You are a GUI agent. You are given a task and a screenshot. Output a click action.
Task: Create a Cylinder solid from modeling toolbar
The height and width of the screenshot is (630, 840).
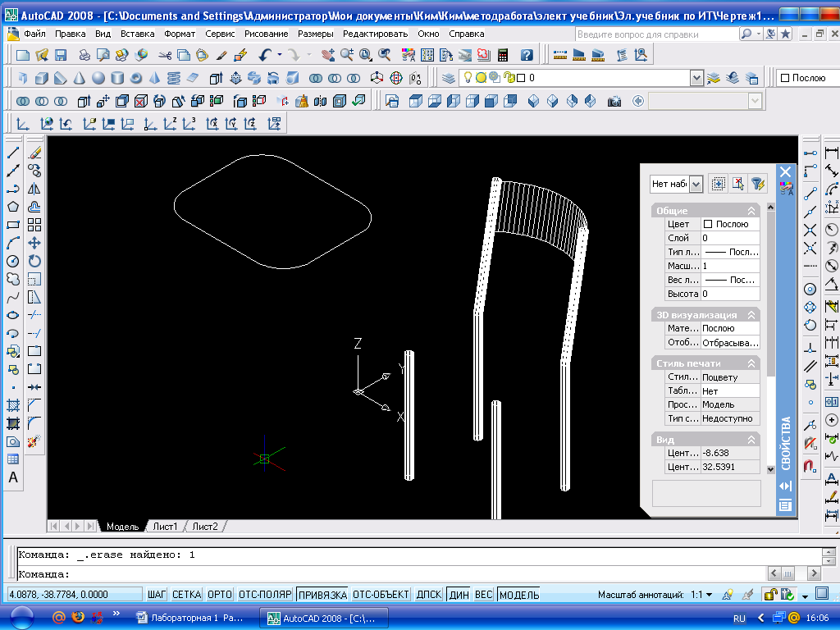pos(117,78)
